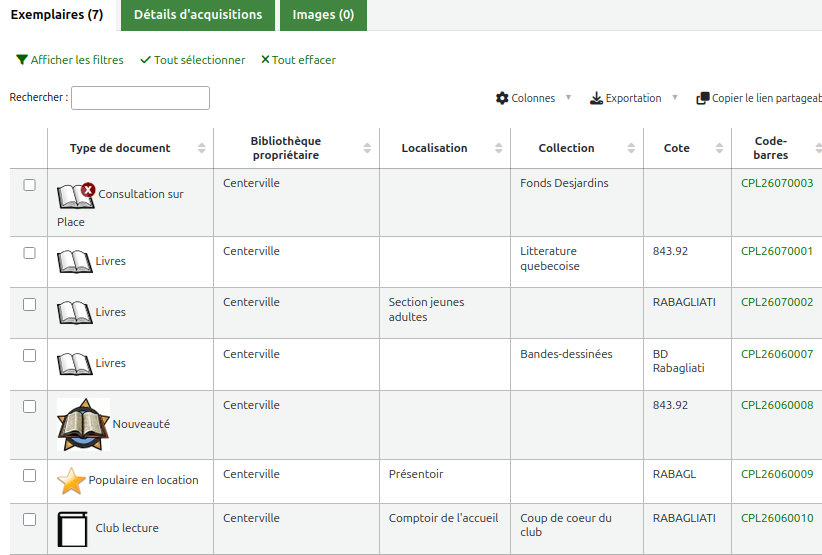Sort by Cote column arrows

click(719, 148)
